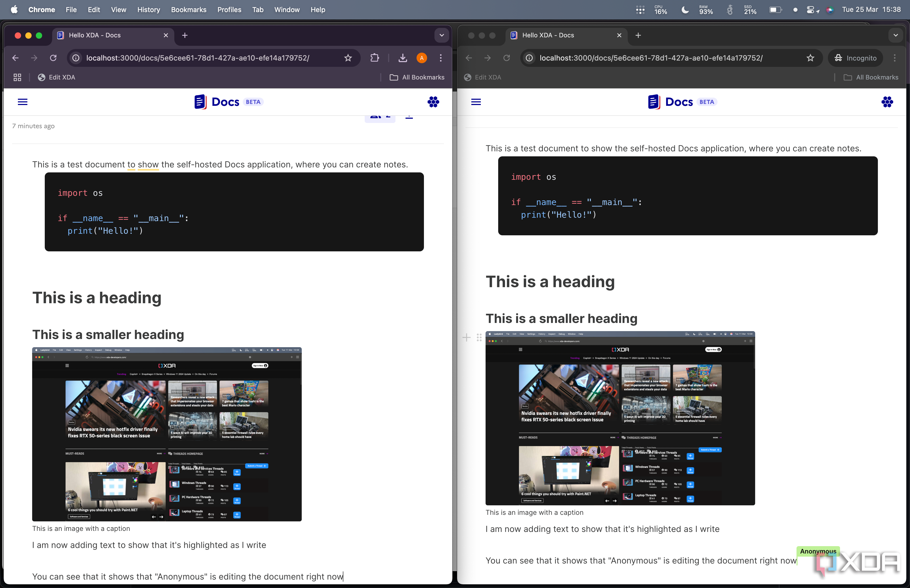The width and height of the screenshot is (910, 588).
Task: Open the apps grid icon in left Docs window
Action: [433, 102]
